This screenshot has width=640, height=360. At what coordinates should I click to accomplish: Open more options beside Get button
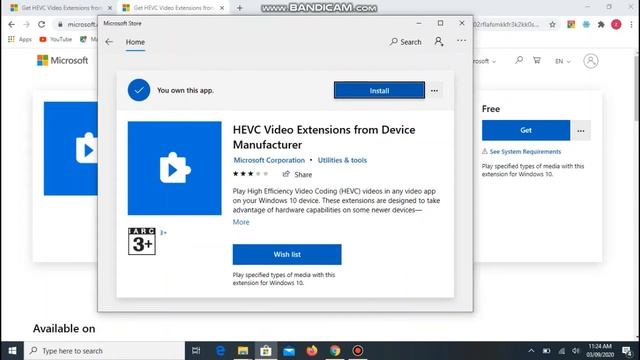pyautogui.click(x=581, y=131)
